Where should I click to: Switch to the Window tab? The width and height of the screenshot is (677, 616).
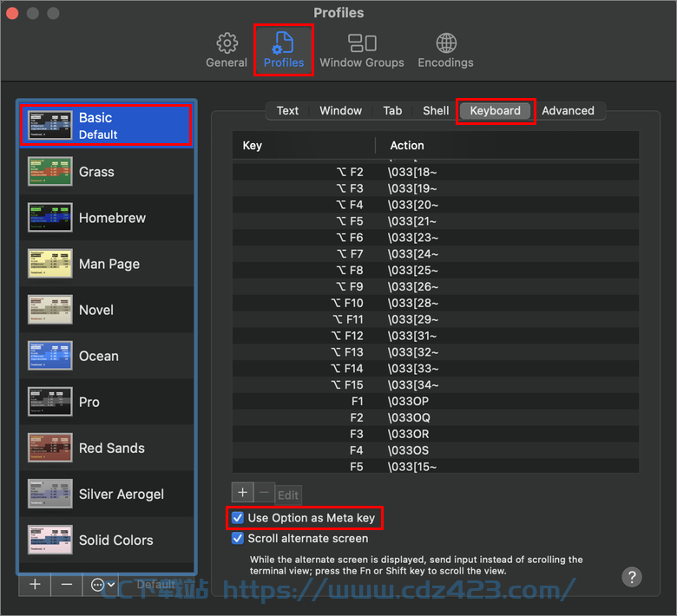(x=340, y=111)
